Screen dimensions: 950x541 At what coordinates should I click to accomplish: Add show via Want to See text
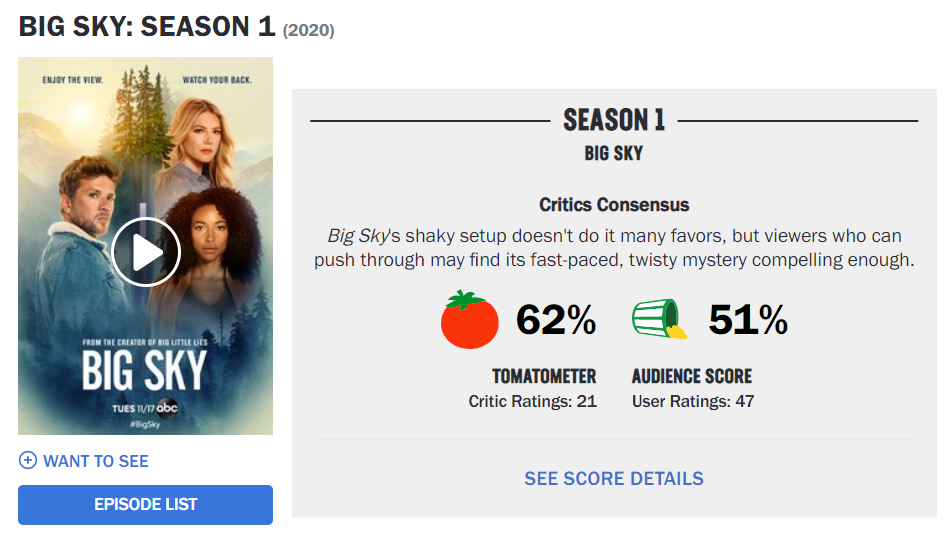pos(96,461)
